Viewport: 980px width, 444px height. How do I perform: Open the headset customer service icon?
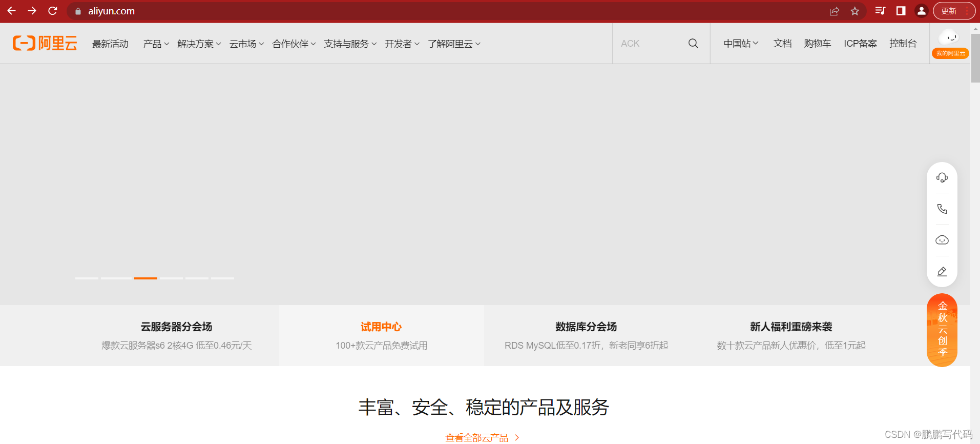click(942, 178)
